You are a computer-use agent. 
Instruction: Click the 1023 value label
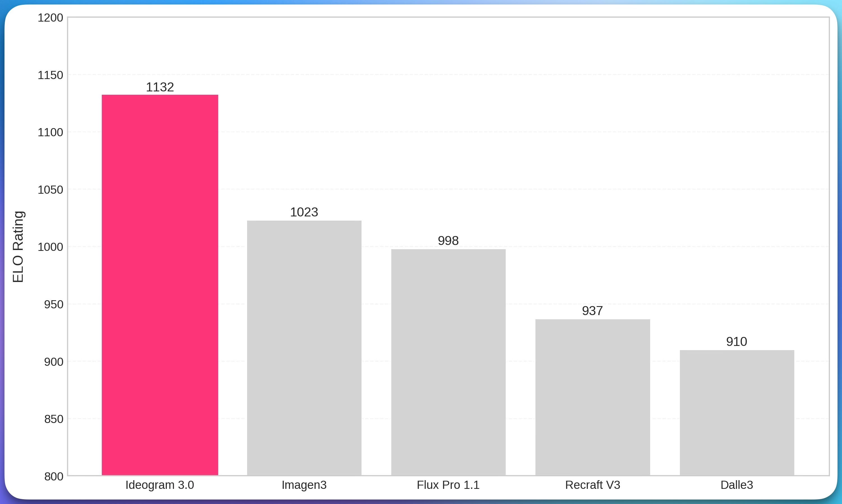click(304, 212)
